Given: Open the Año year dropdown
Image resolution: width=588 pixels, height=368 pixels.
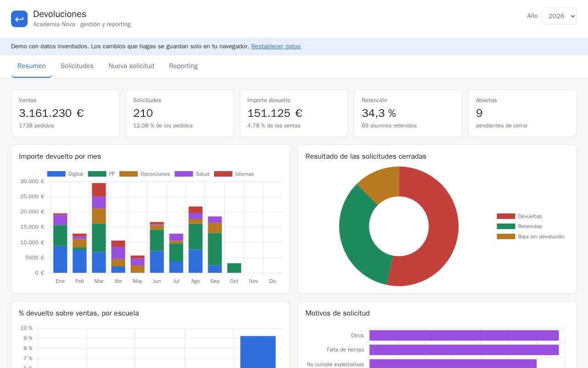Looking at the screenshot, I should click(559, 16).
